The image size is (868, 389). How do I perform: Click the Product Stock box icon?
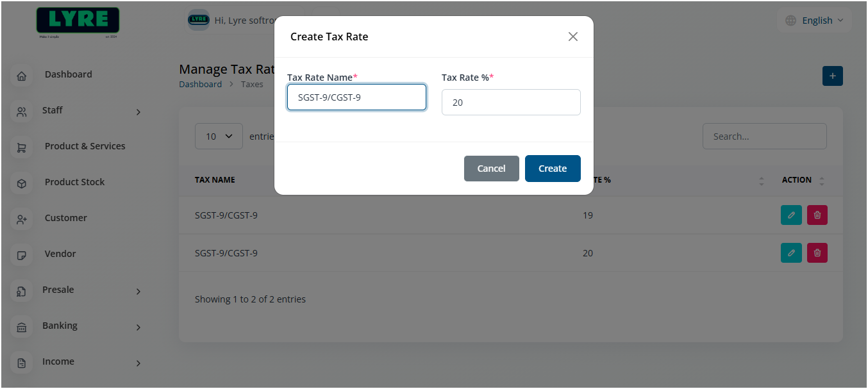pos(22,184)
